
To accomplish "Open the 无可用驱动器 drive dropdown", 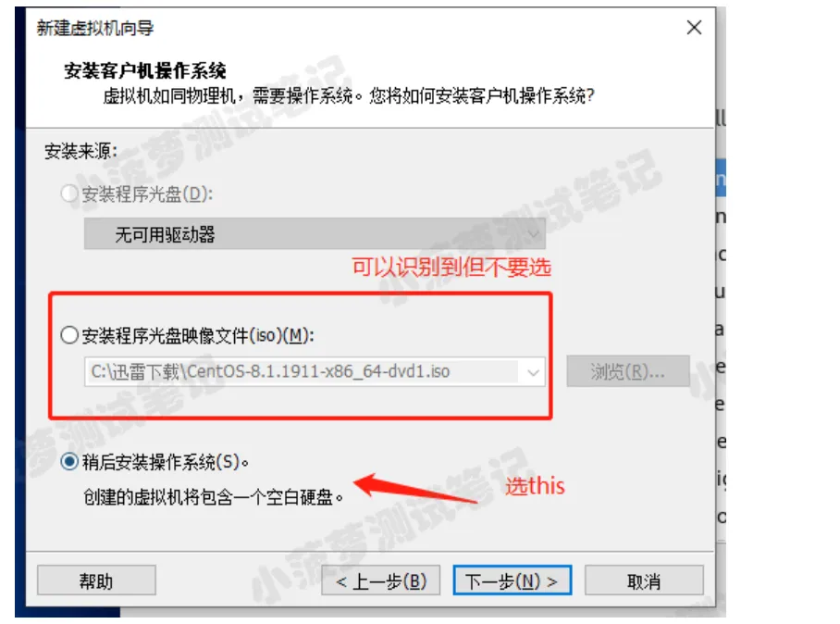I will [315, 233].
